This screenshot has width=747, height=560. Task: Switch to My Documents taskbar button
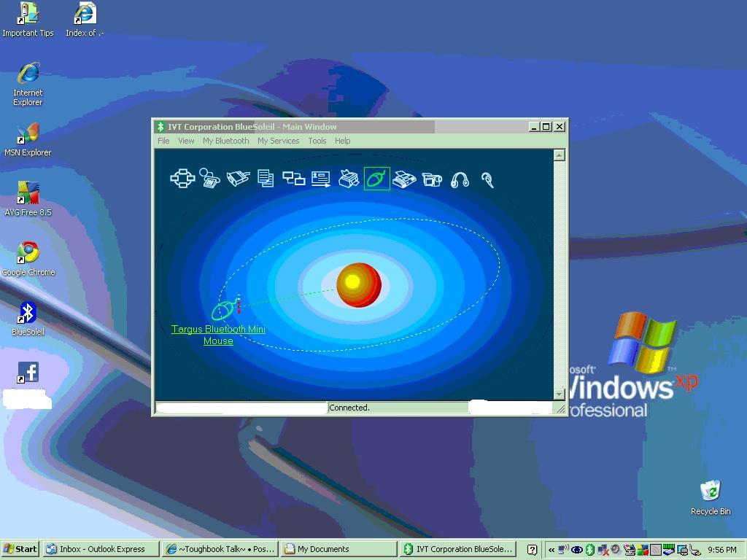point(338,549)
